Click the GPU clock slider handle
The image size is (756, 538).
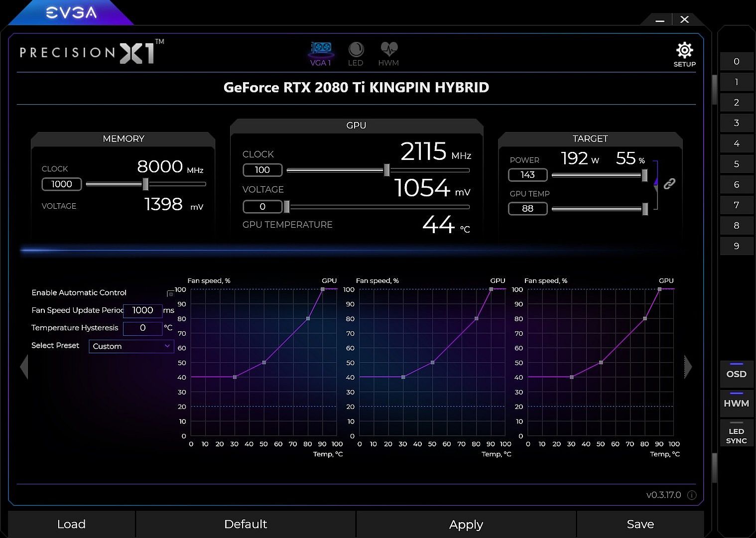386,170
